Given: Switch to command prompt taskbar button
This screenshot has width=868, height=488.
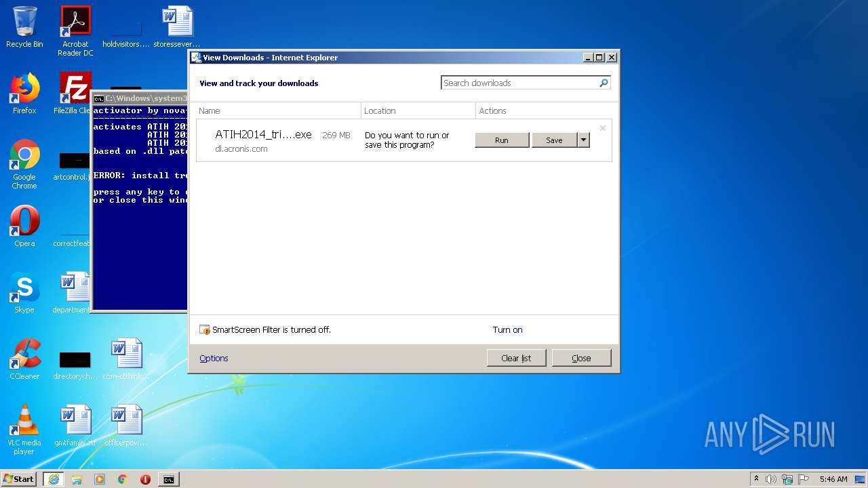Looking at the screenshot, I should [168, 479].
